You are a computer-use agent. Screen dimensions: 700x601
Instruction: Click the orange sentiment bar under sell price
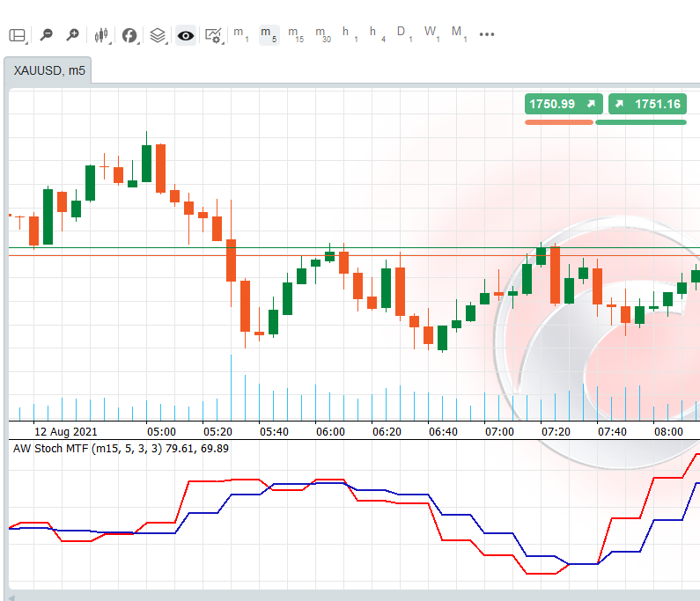pyautogui.click(x=559, y=122)
